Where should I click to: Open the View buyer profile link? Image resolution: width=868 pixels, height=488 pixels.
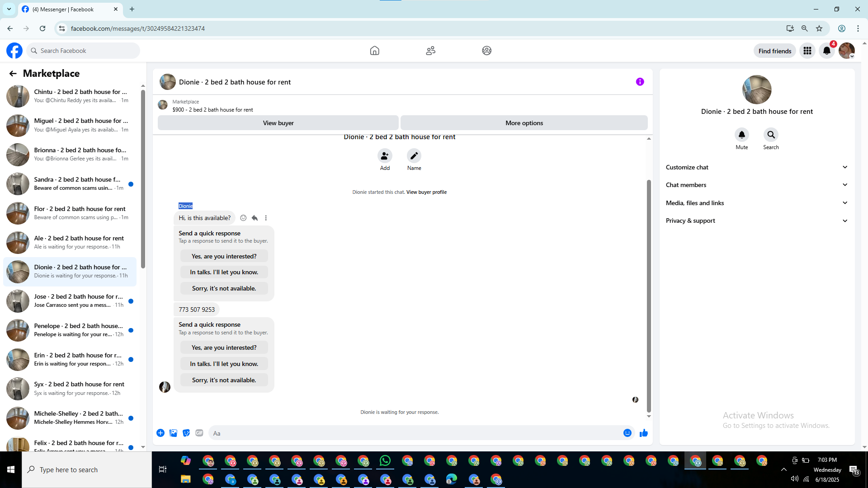[x=426, y=192]
